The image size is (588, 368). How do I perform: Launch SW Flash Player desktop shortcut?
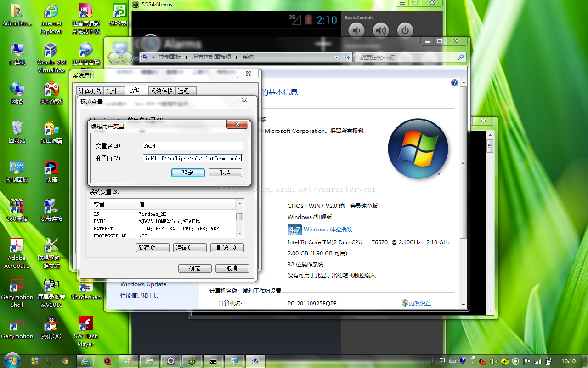85,332
